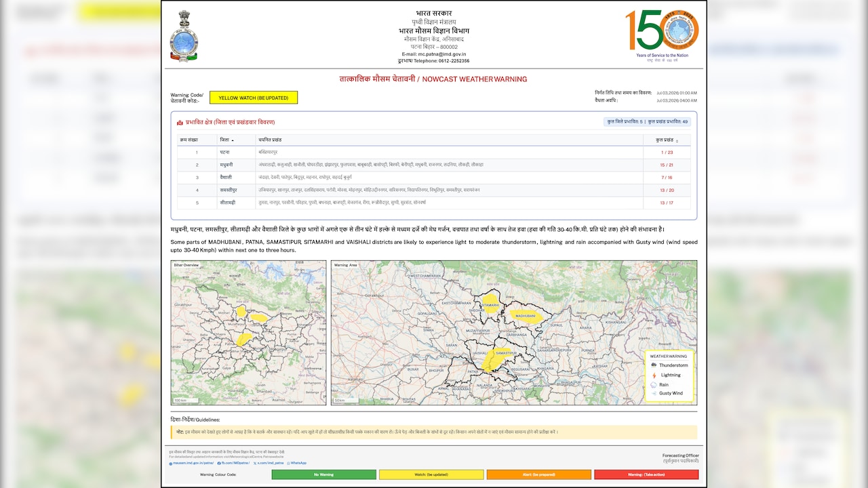Viewport: 868px width, 488px height.
Task: Click the green No Warning colour code
Action: click(x=323, y=474)
